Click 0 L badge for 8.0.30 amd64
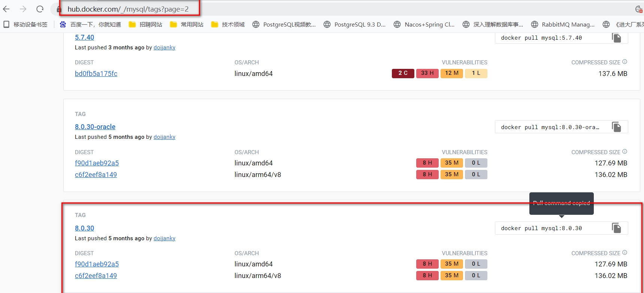The width and height of the screenshot is (644, 293). click(476, 264)
